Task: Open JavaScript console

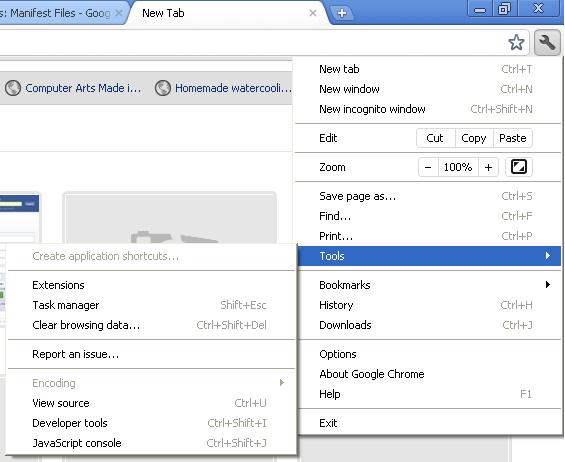Action: coord(151,443)
